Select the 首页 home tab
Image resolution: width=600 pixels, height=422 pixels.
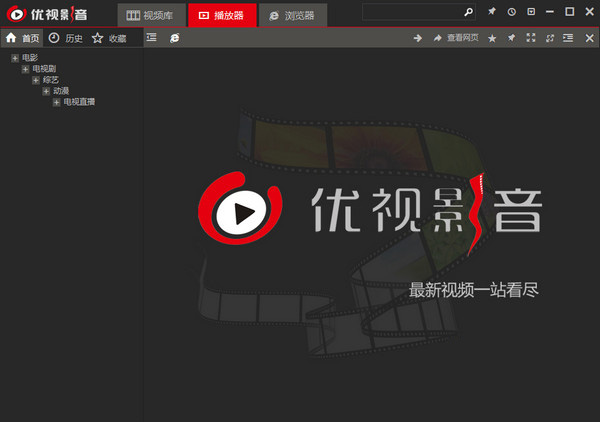click(23, 38)
